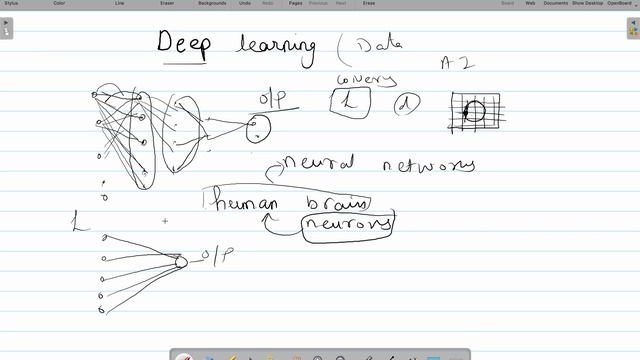Click the Redo toolbar button

click(x=268, y=3)
